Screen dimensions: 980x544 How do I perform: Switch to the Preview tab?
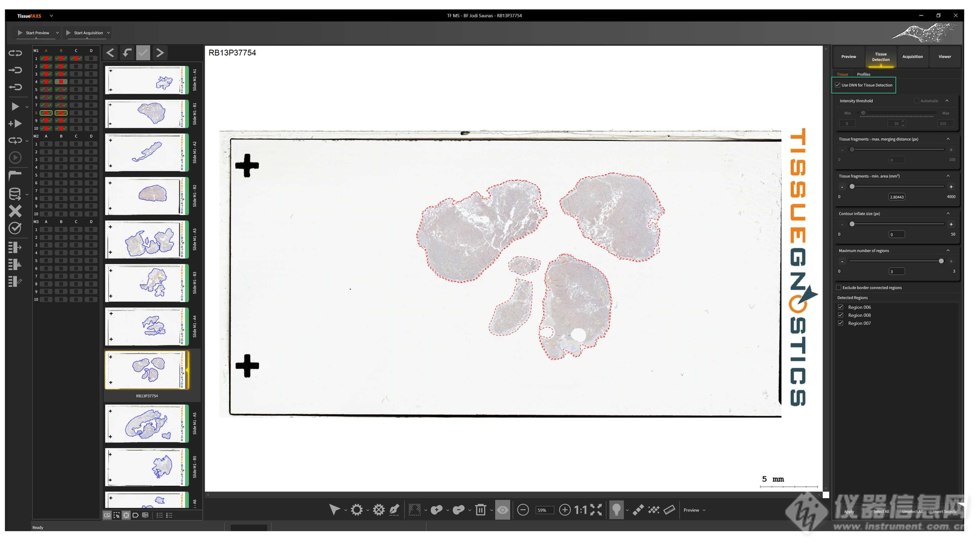tap(849, 57)
